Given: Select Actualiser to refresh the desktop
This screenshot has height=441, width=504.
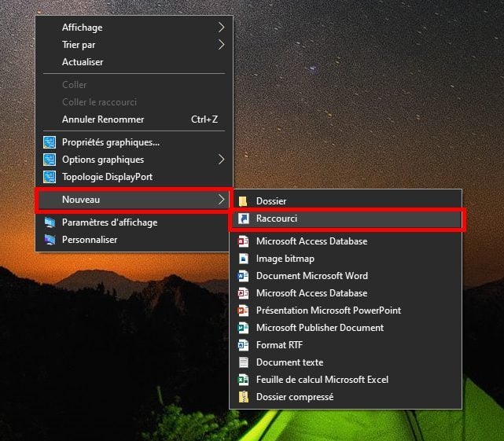Looking at the screenshot, I should (x=83, y=62).
